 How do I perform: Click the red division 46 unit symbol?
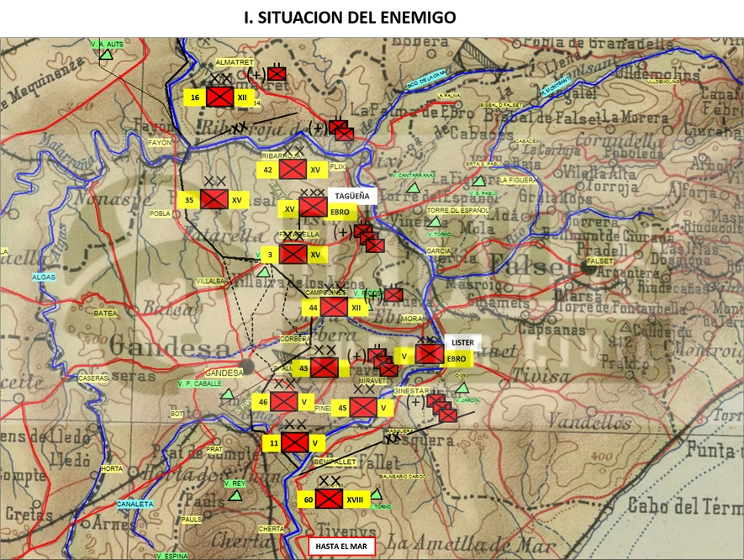tap(284, 402)
